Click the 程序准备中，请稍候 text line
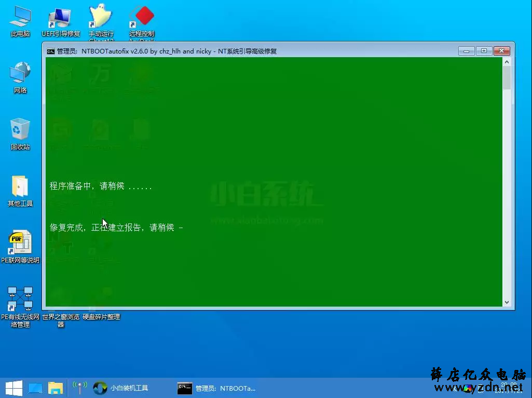532x398 pixels. [100, 186]
